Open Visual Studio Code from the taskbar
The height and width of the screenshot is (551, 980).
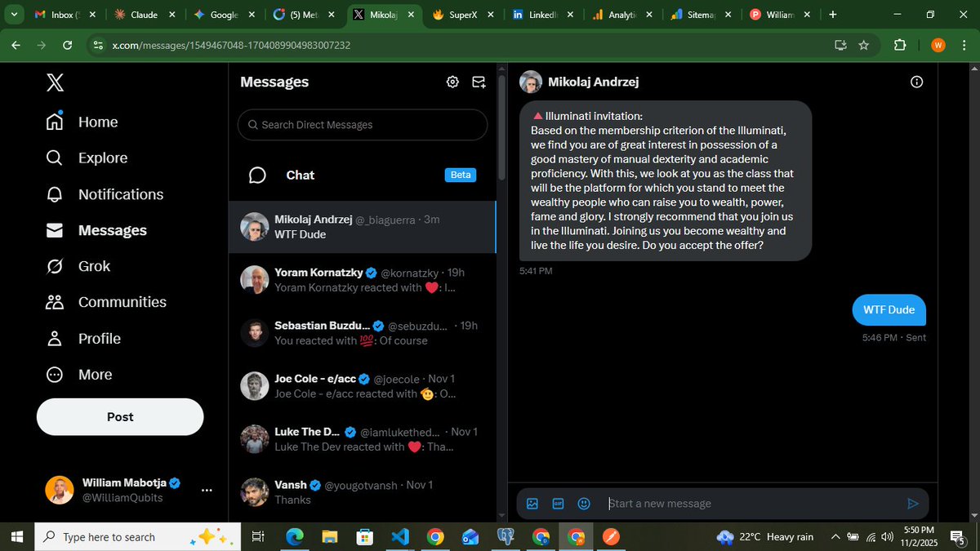(x=399, y=537)
